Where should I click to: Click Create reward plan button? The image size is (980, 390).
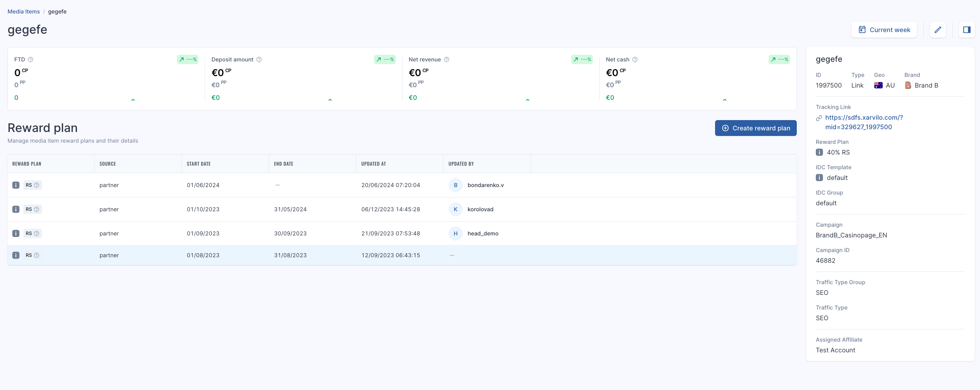[756, 128]
